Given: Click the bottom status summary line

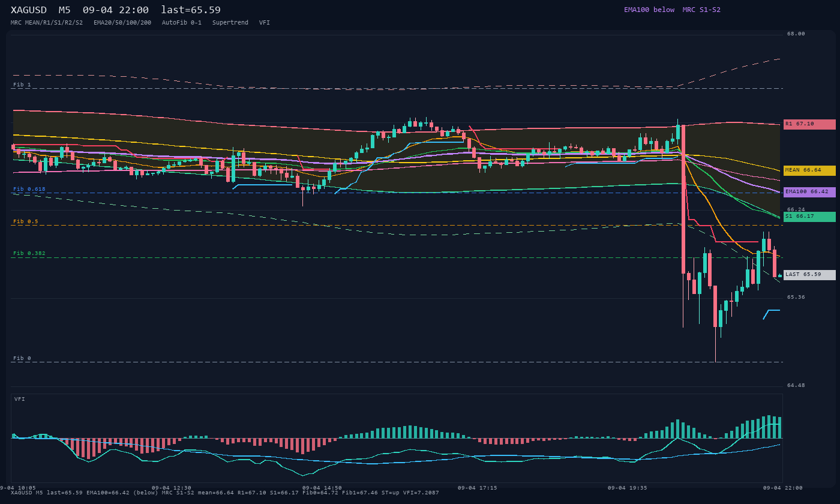Looking at the screenshot, I should (225, 493).
